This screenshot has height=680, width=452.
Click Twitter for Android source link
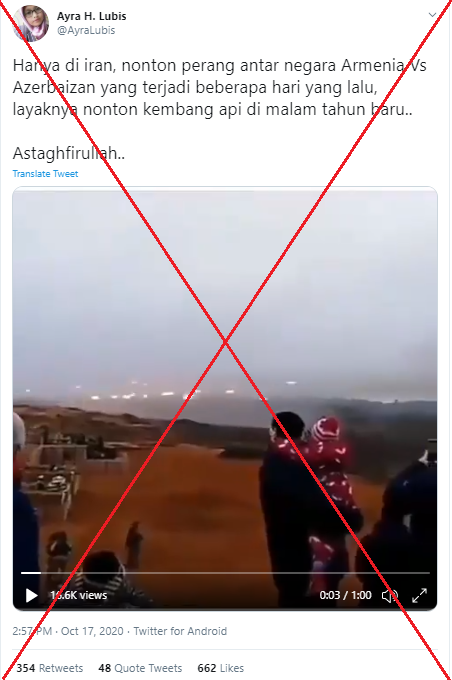[x=180, y=631]
